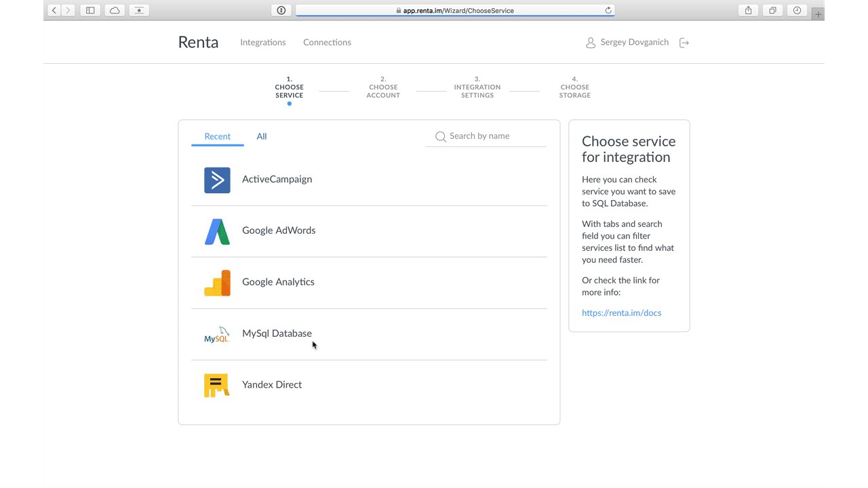Open the Integrations menu item
868x488 pixels.
[x=263, y=43]
